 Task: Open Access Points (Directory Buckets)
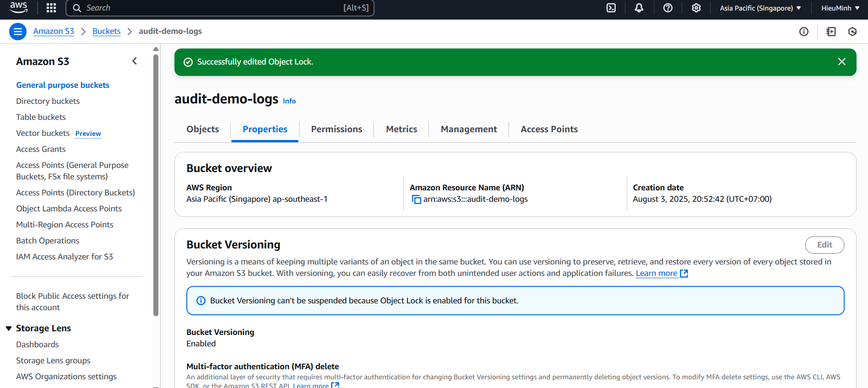(76, 193)
